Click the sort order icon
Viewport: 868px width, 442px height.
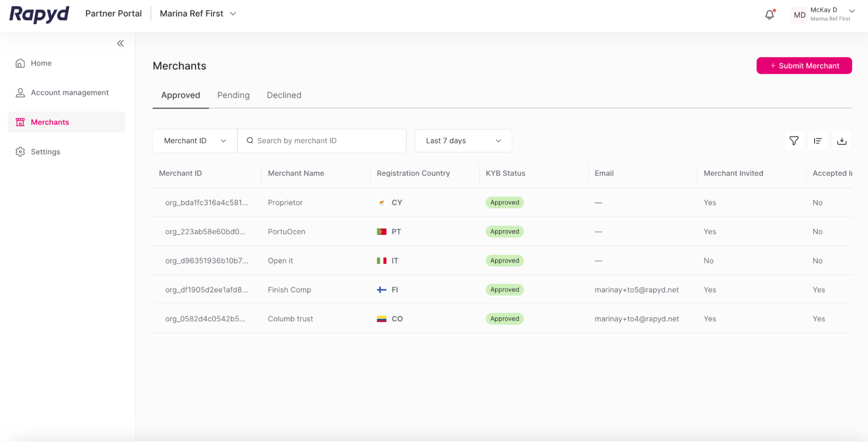point(818,141)
